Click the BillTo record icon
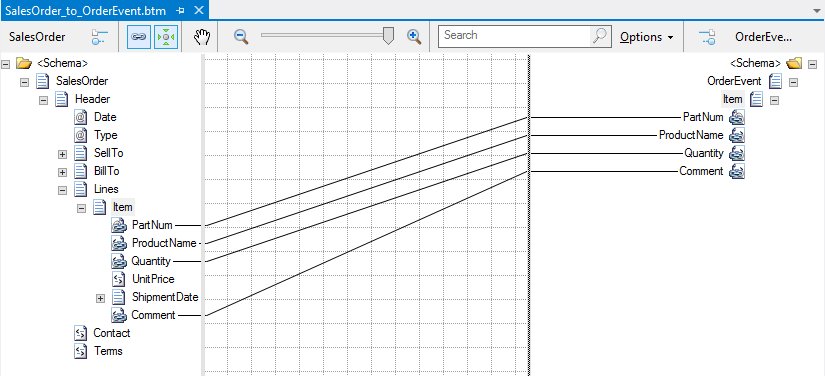825x376 pixels. pyautogui.click(x=81, y=171)
